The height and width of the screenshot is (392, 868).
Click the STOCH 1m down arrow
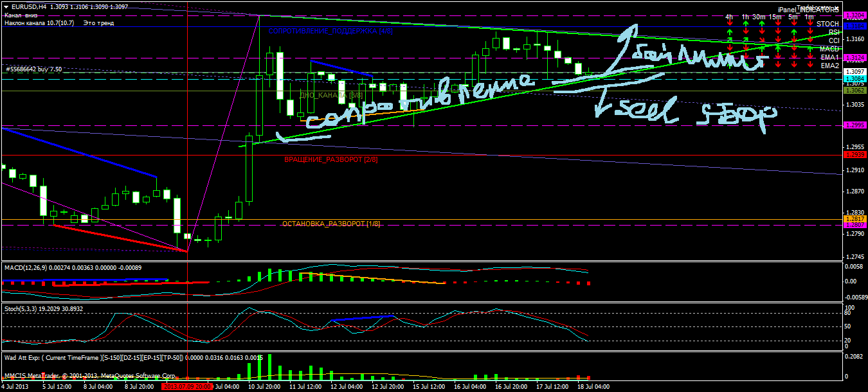coord(810,24)
